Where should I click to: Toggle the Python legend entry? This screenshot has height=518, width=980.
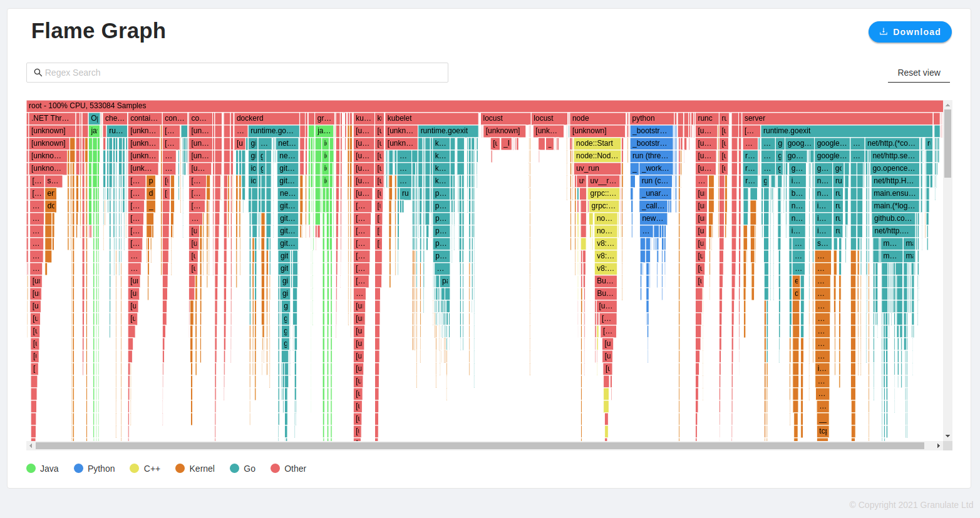pyautogui.click(x=94, y=468)
